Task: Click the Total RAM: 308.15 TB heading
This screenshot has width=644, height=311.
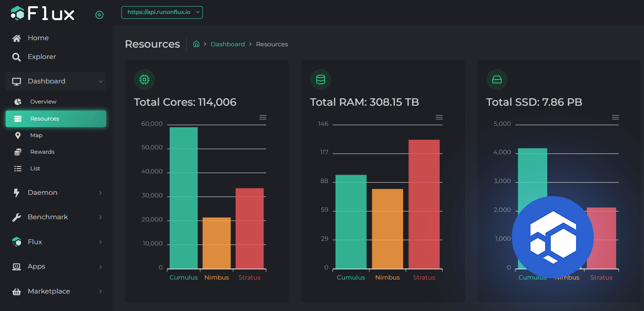Action: point(364,102)
